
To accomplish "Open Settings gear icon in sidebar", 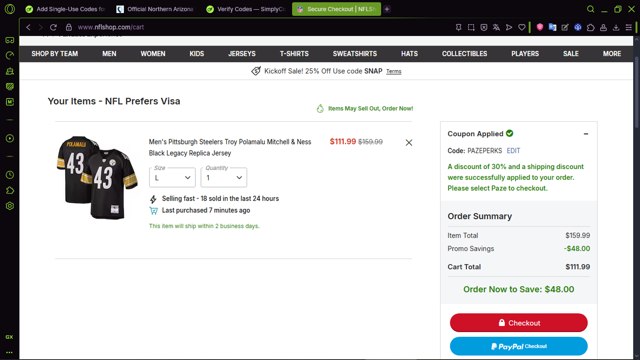I will [9, 206].
